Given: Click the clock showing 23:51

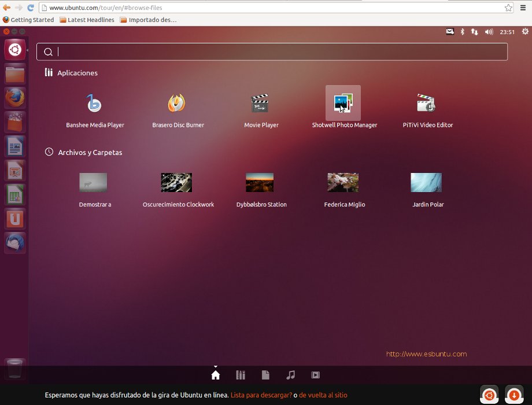Looking at the screenshot, I should (x=507, y=32).
